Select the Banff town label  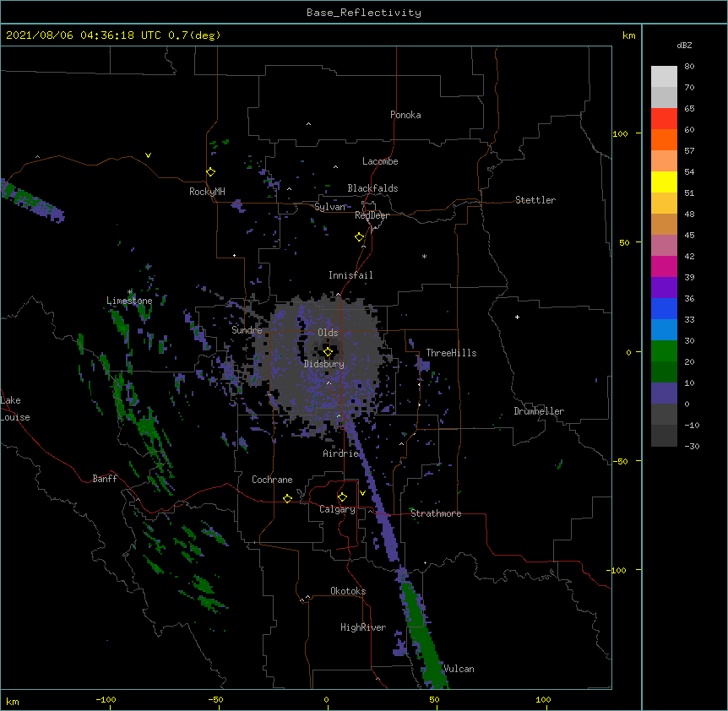(105, 479)
